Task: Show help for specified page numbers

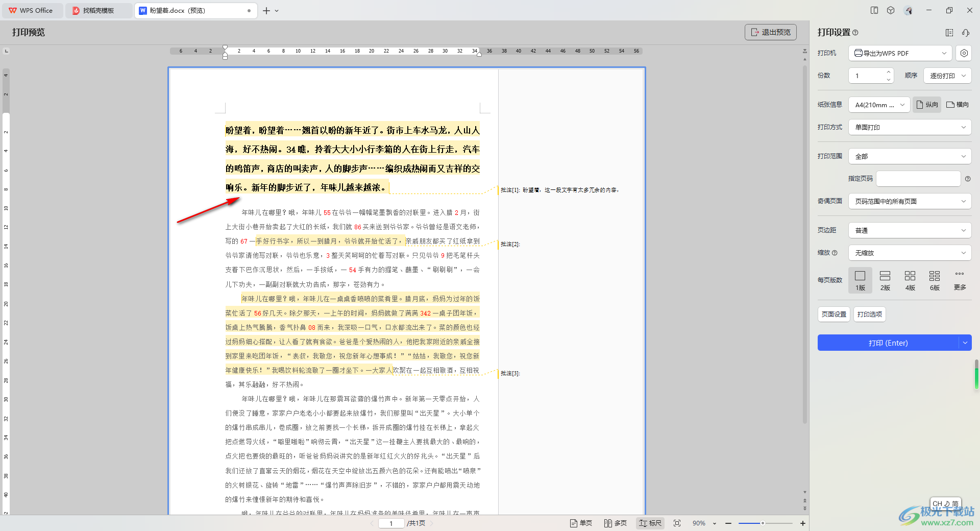Action: point(968,179)
